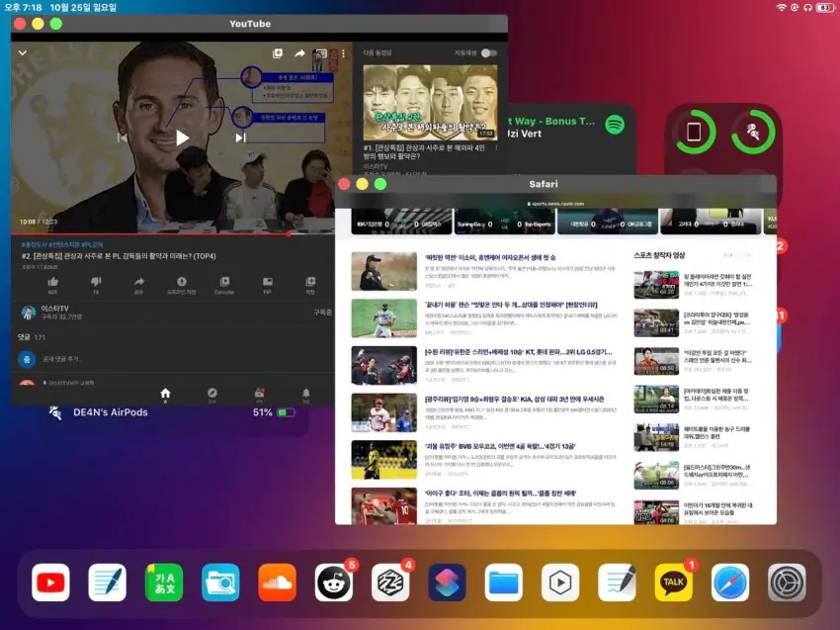840x630 pixels.
Task: Open the YouTube Explore compass tab
Action: pos(212,396)
